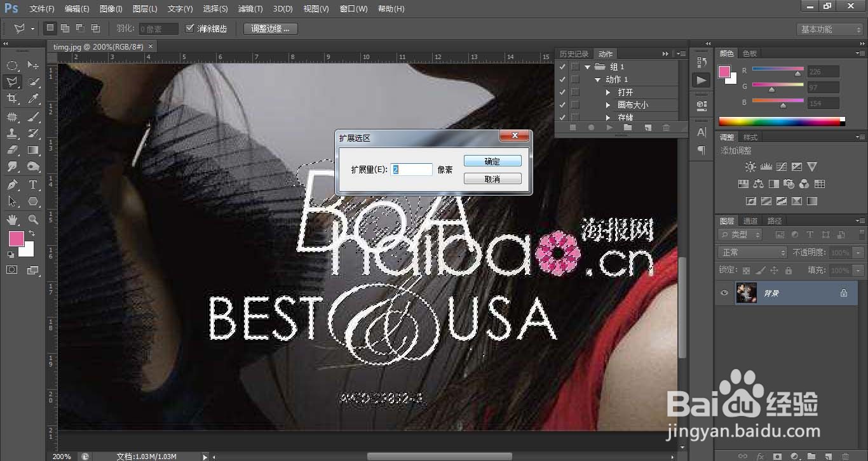868x461 pixels.
Task: Select the Path Selection arrow tool
Action: 12,201
